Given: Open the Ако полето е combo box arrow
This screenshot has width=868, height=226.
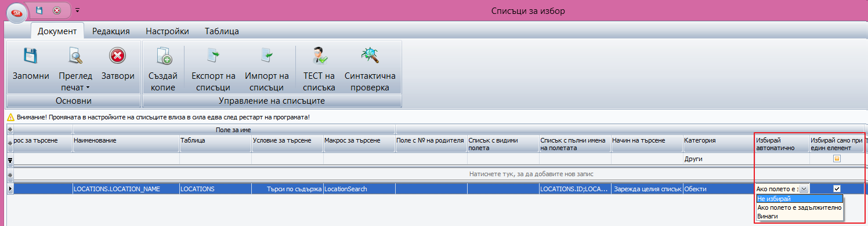Looking at the screenshot, I should pos(804,189).
